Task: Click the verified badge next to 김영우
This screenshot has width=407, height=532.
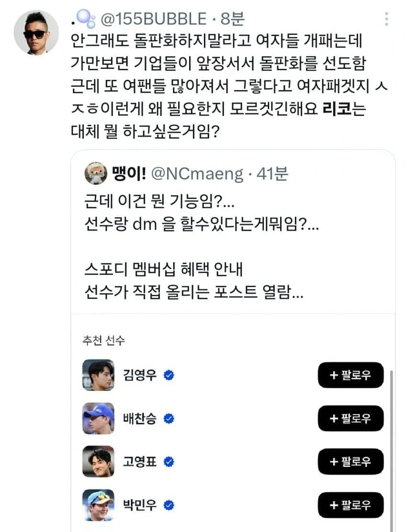Action: pos(169,375)
